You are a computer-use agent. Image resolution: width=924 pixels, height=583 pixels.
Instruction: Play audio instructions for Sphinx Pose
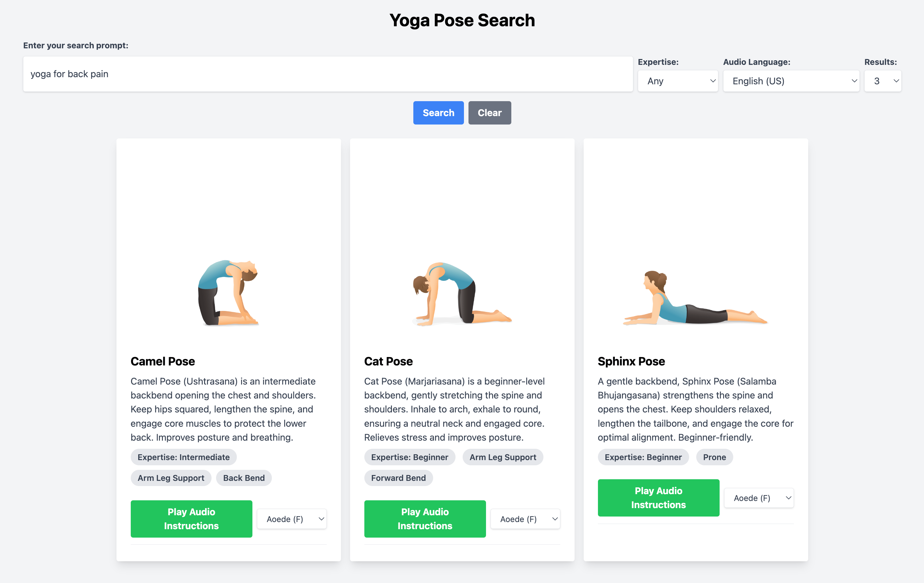(x=659, y=497)
